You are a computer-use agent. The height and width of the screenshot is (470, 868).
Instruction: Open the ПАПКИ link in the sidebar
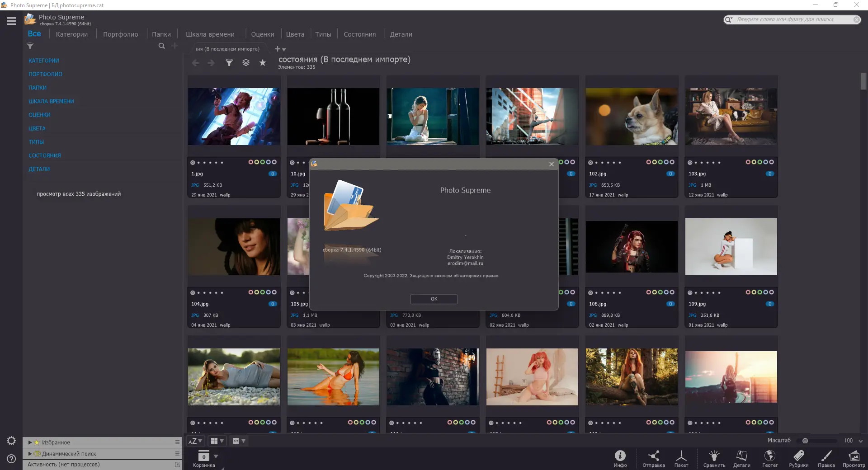(x=38, y=88)
